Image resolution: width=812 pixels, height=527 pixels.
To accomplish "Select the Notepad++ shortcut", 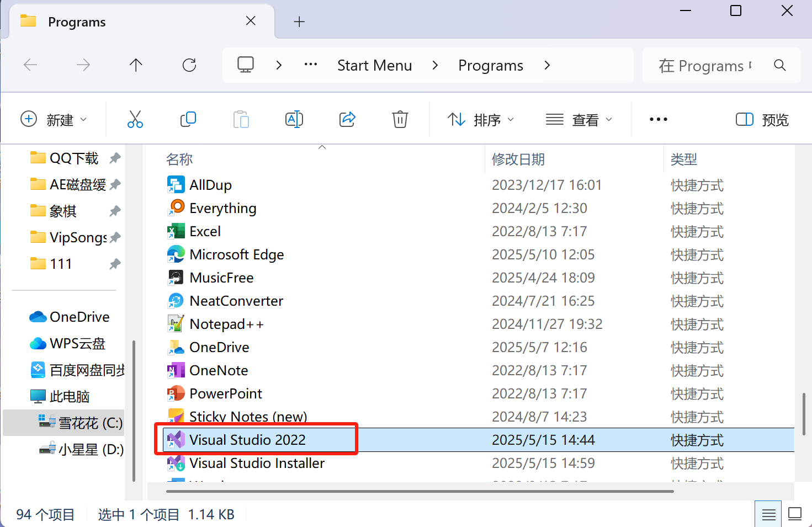I will (215, 324).
